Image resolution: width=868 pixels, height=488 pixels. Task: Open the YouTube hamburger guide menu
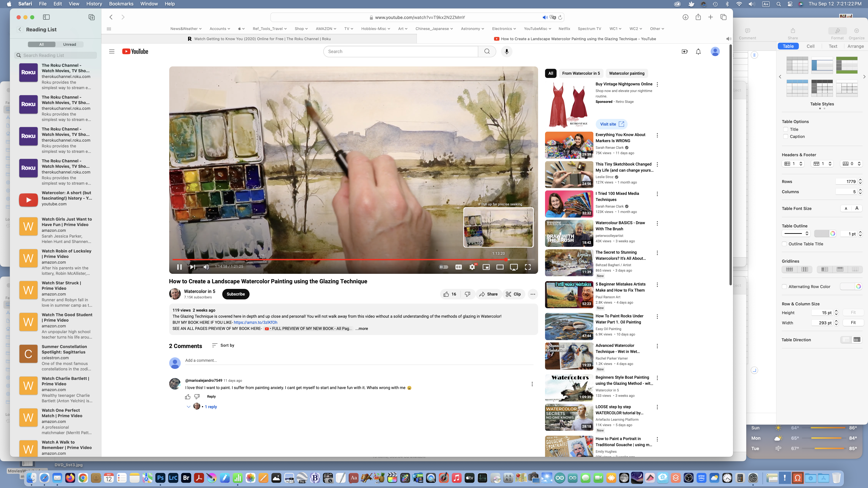112,52
